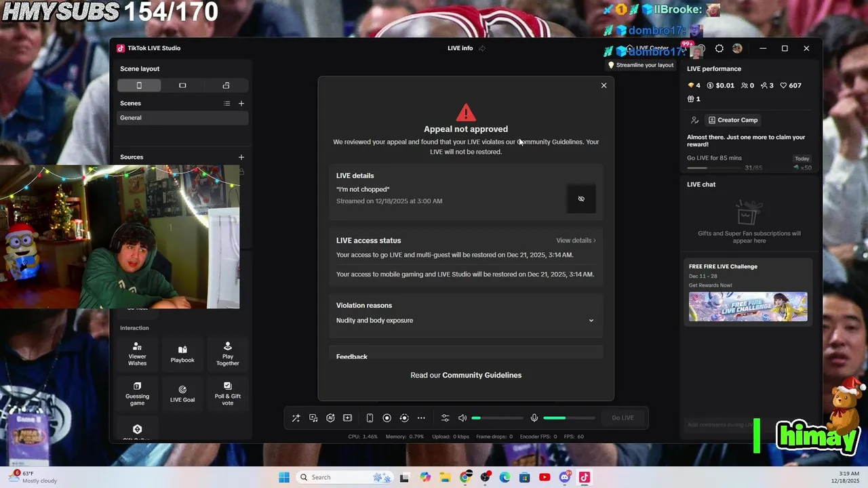Screen dimensions: 868x488
Task: Toggle the hidden-eye preview on LIVE details
Action: pyautogui.click(x=581, y=199)
